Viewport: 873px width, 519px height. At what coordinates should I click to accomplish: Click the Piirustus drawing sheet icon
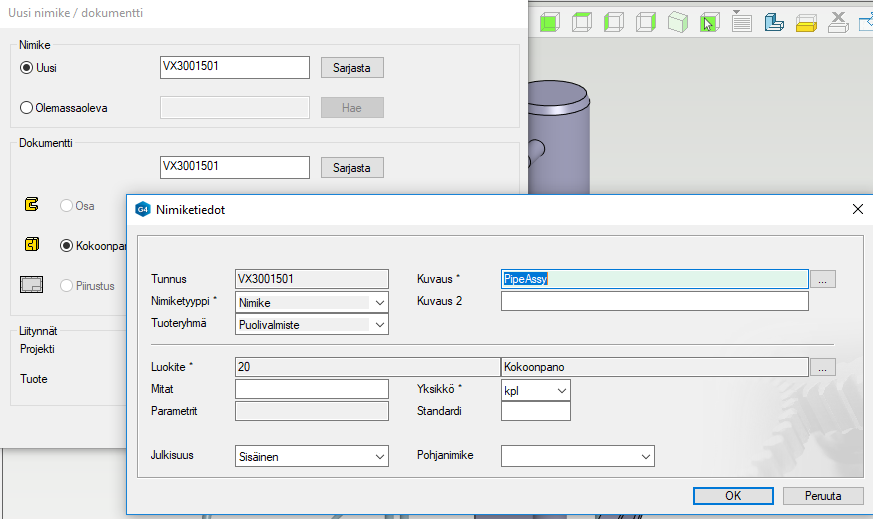33,285
